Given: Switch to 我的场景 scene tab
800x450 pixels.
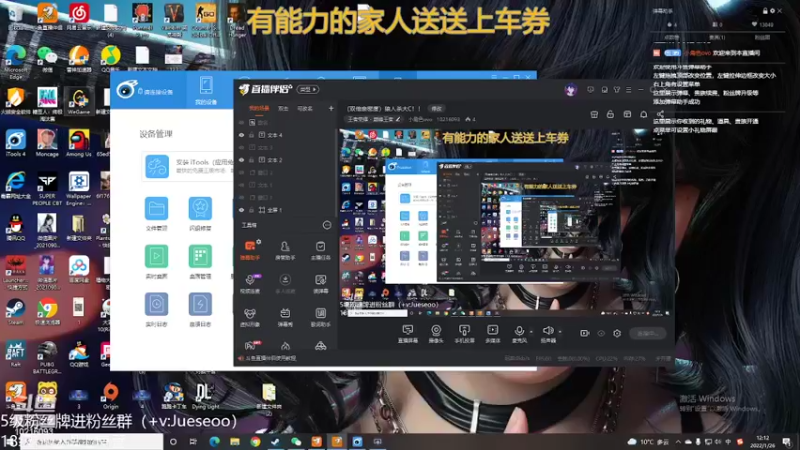Looking at the screenshot, I should click(259, 108).
